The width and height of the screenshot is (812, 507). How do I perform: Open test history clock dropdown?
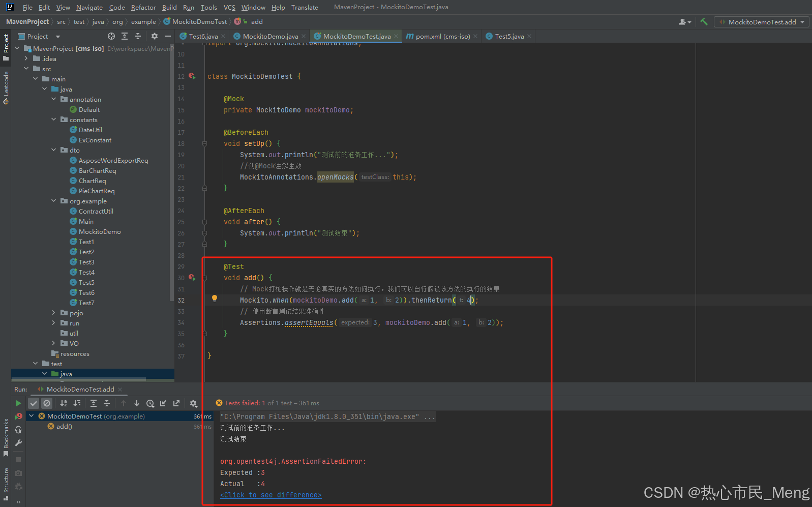click(x=150, y=403)
